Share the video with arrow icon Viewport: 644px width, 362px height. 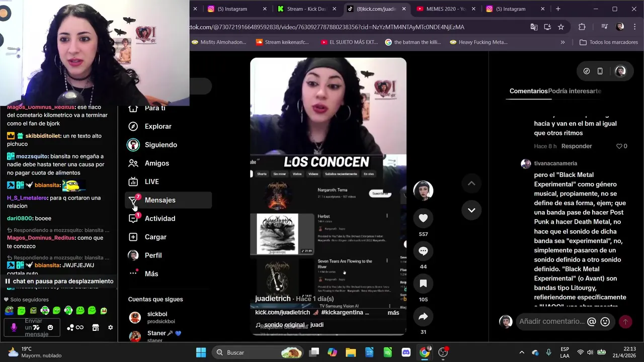click(x=423, y=316)
